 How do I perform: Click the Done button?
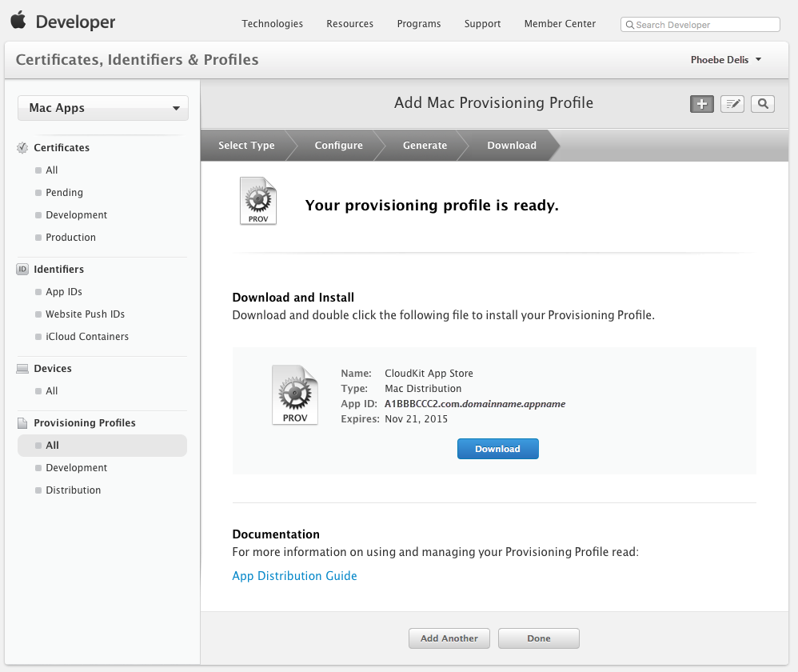click(x=539, y=638)
